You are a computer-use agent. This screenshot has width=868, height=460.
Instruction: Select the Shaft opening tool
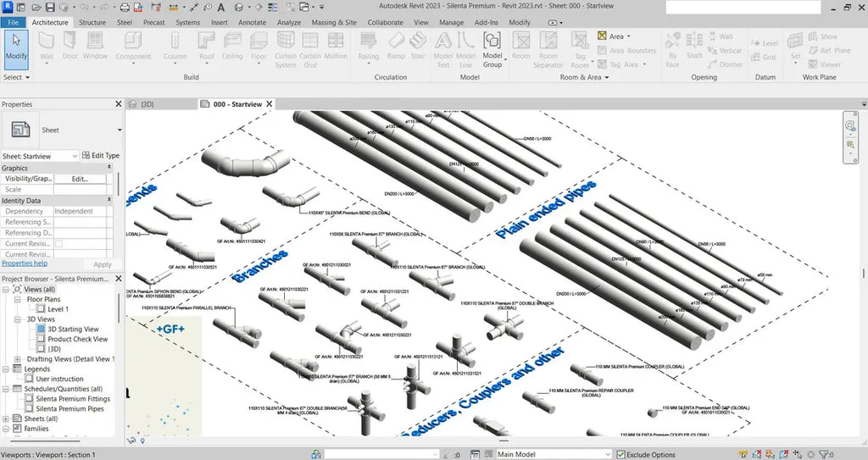[694, 47]
